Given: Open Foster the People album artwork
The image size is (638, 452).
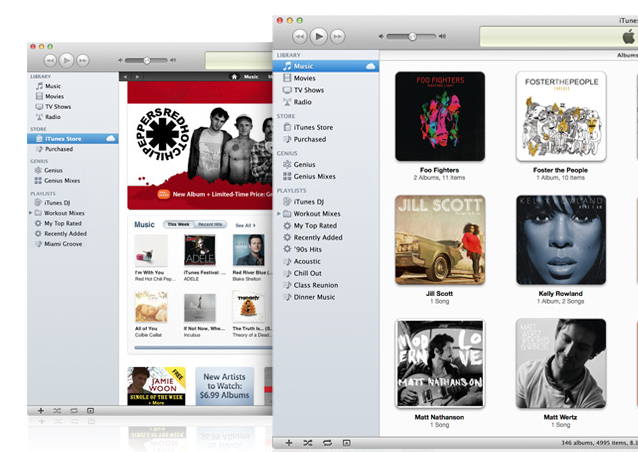Looking at the screenshot, I should point(561,116).
